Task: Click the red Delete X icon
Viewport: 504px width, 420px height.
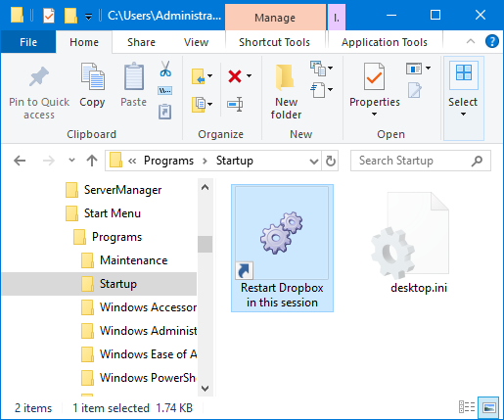Action: point(235,76)
